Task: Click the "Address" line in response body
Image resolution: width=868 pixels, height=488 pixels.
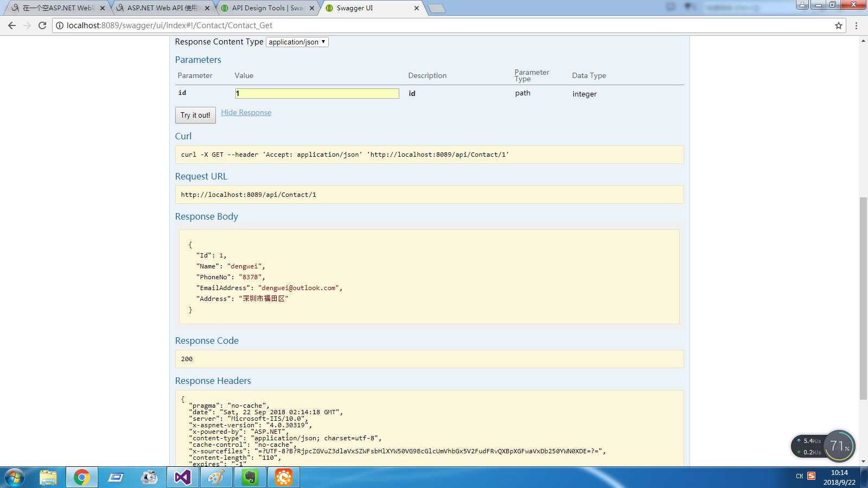Action: coord(242,299)
